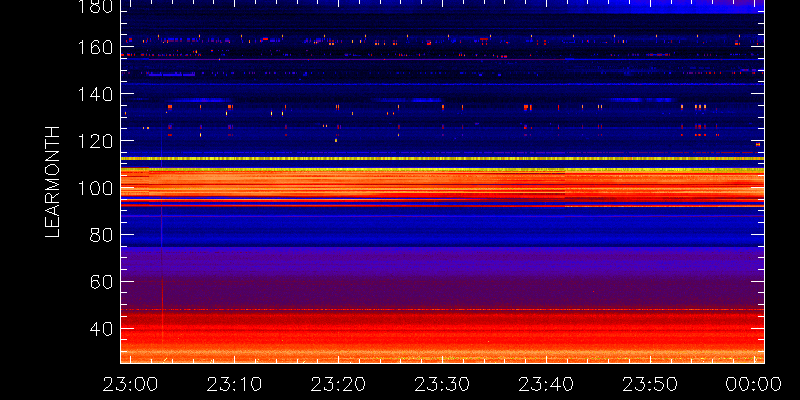Click the 40 frequency axis label
The height and width of the screenshot is (400, 800).
[101, 329]
